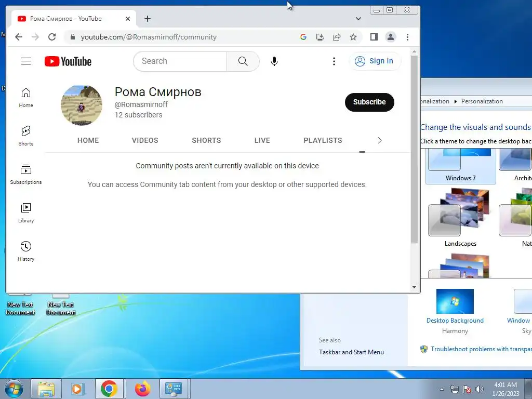Go to Home in YouTube sidebar
This screenshot has height=399, width=532.
[26, 98]
